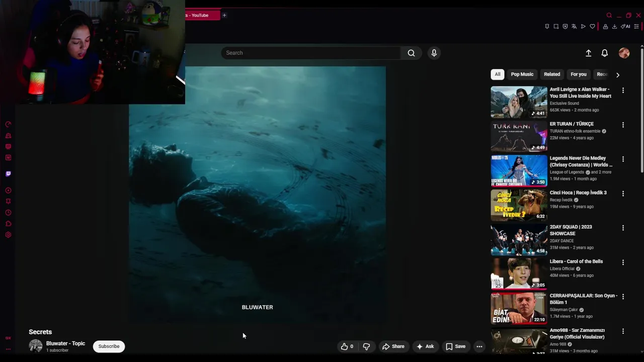Open options menu for Amo988 video
644x362 pixels.
pyautogui.click(x=623, y=331)
